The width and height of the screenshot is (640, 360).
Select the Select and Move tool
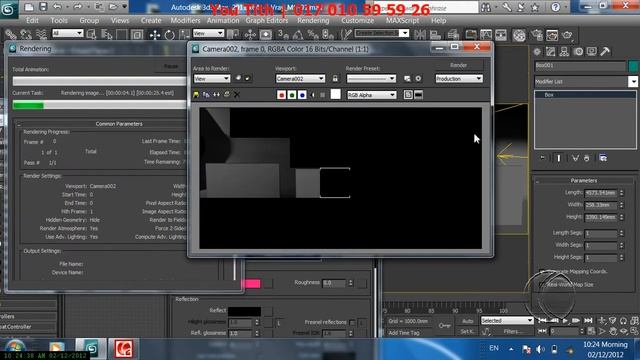tap(155, 35)
